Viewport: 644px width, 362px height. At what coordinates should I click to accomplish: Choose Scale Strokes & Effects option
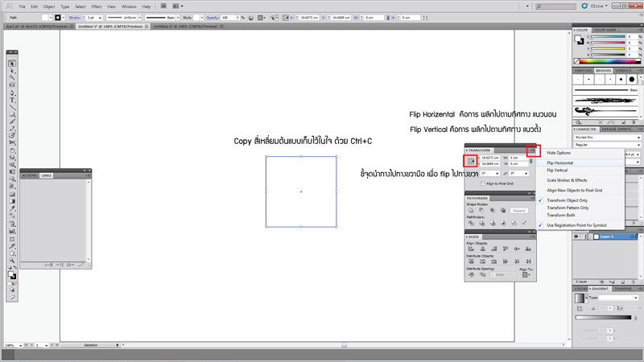click(x=567, y=180)
